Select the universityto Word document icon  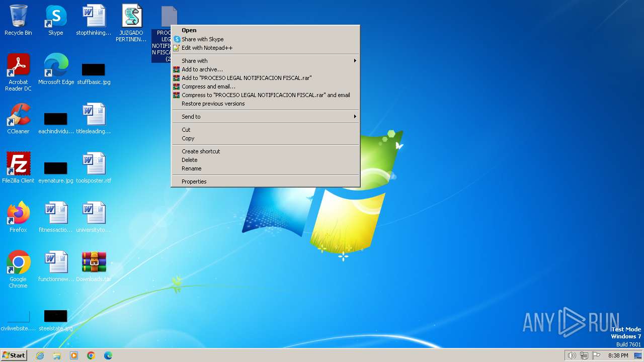pos(94,217)
